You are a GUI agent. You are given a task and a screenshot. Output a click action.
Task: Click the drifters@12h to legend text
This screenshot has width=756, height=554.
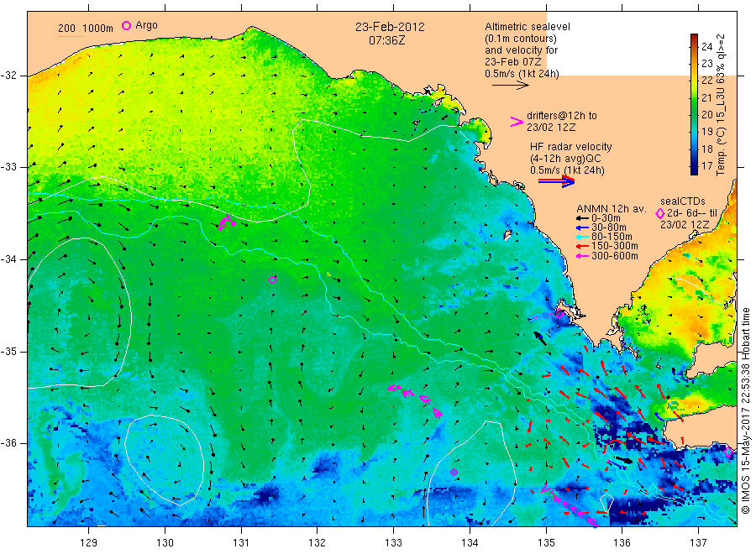562,116
